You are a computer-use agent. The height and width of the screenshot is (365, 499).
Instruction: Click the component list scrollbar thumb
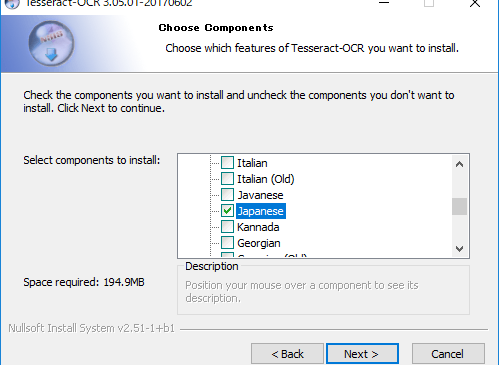[x=460, y=207]
